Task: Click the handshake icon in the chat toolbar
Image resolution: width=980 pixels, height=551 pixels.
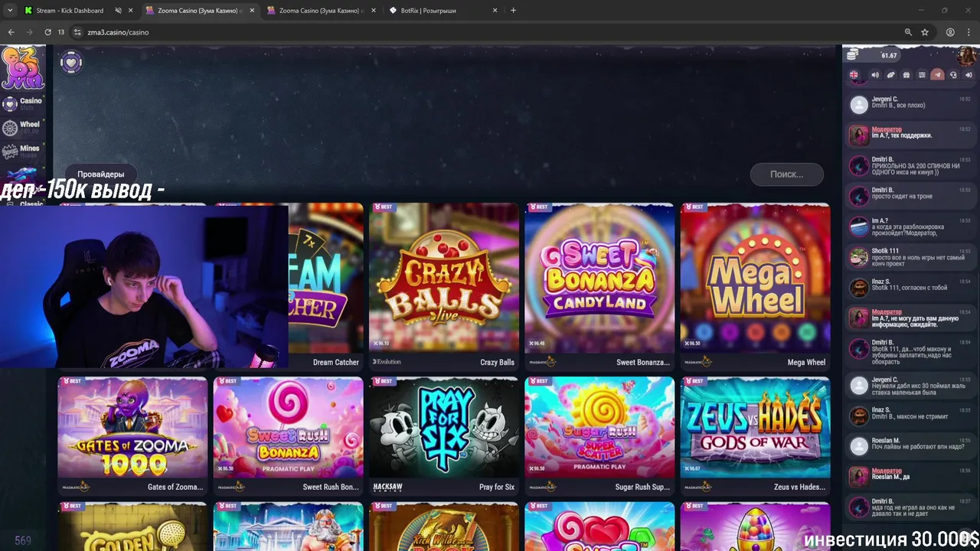Action: pos(890,75)
